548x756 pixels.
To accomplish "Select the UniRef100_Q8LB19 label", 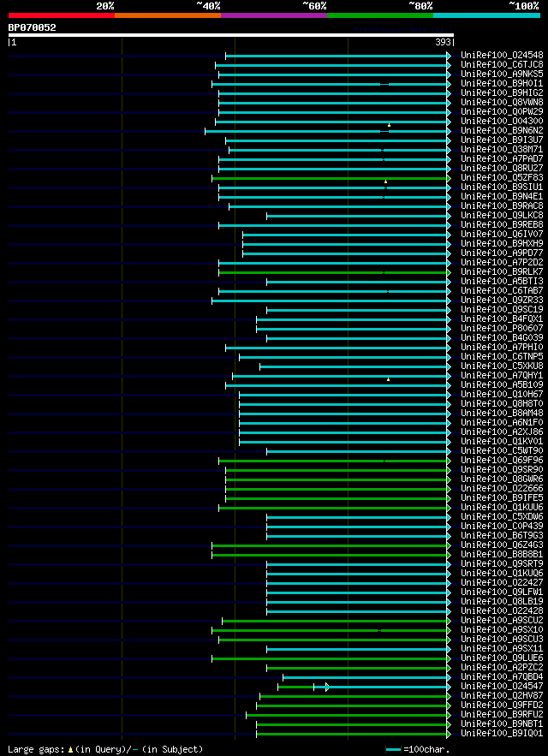I will click(502, 602).
